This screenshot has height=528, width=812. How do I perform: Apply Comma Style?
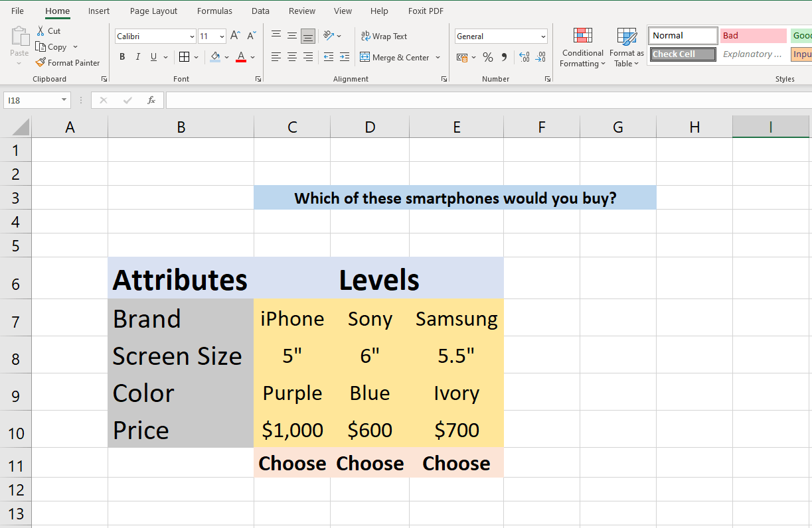504,58
